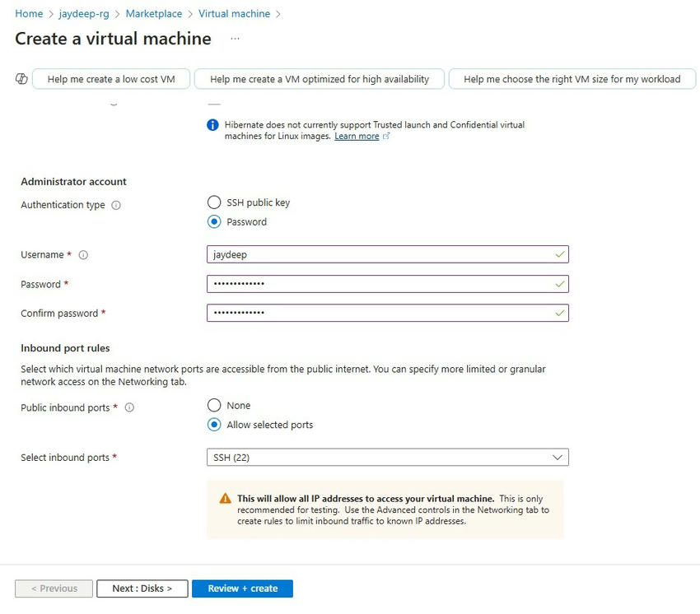Click the green checkmark on the Username field
Screen dimensions: 700x614
coord(558,255)
